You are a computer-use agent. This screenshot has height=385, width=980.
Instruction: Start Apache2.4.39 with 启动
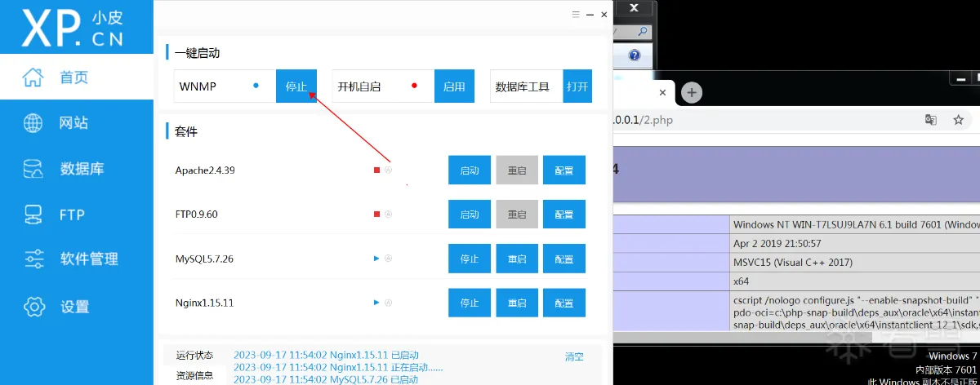click(x=470, y=170)
